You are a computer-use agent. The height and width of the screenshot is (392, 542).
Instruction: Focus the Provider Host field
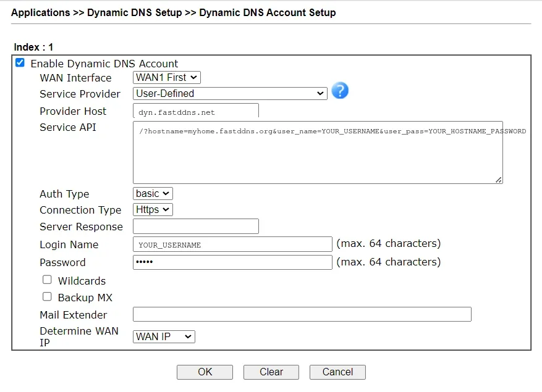[x=196, y=111]
